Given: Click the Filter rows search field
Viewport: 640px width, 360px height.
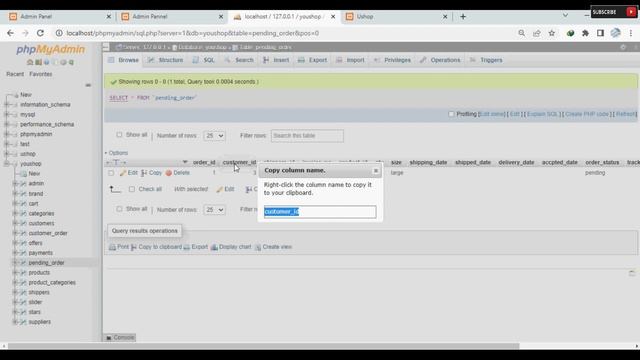Looking at the screenshot, I should point(307,136).
